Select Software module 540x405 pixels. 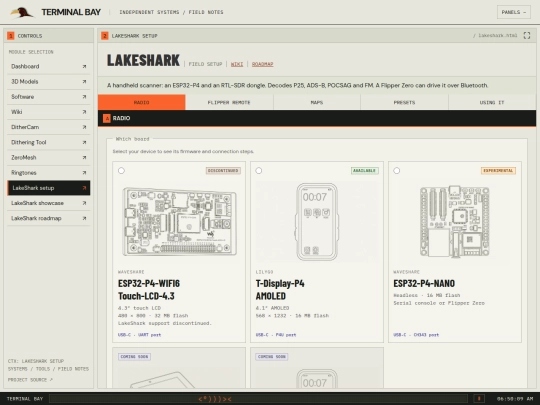(x=49, y=97)
